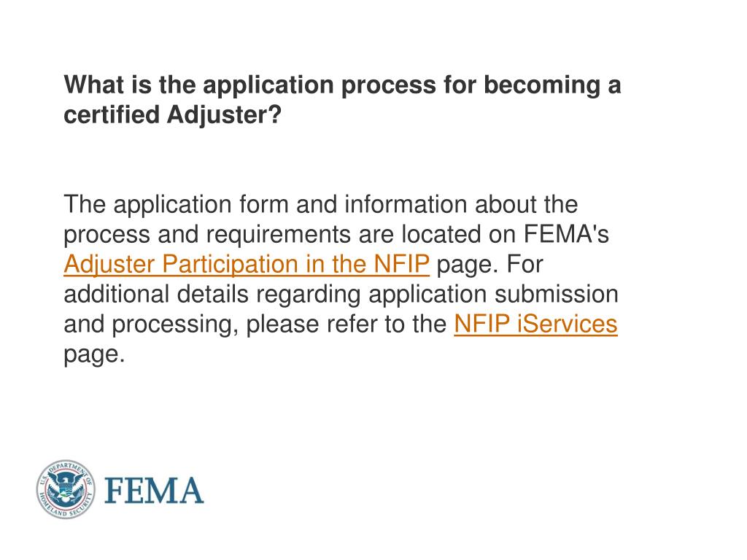Click the word 'becoming' in the heading
This screenshot has height=560, width=747.
542,85
